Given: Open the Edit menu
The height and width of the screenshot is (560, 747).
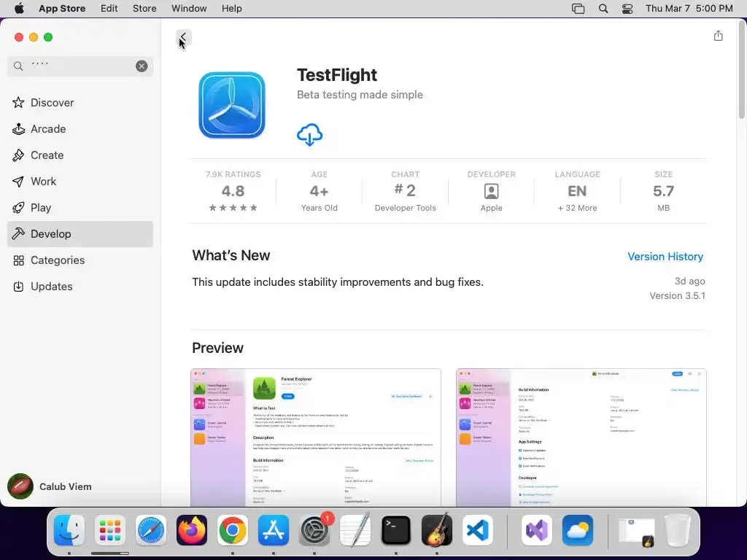Looking at the screenshot, I should (x=109, y=9).
